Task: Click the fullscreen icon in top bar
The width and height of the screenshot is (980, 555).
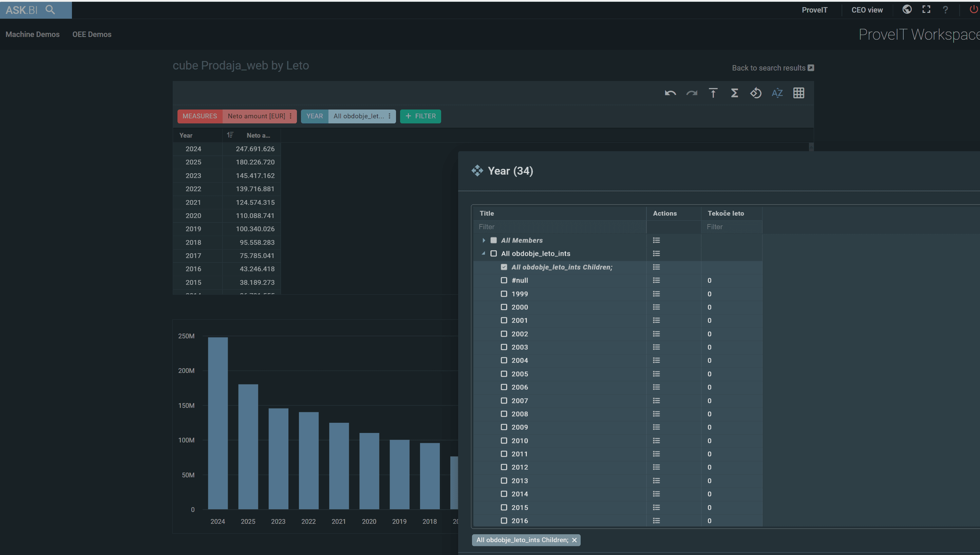Action: (926, 9)
